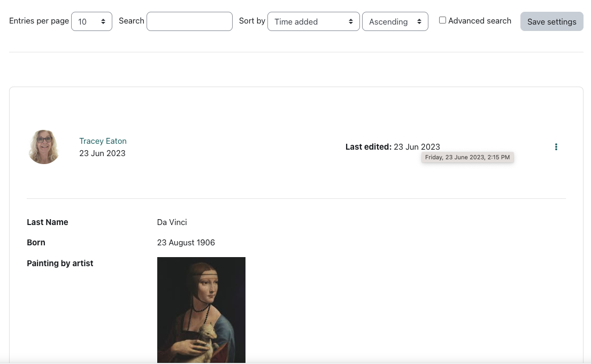Click the Friday, 23 June 2023 tooltip

tap(467, 158)
